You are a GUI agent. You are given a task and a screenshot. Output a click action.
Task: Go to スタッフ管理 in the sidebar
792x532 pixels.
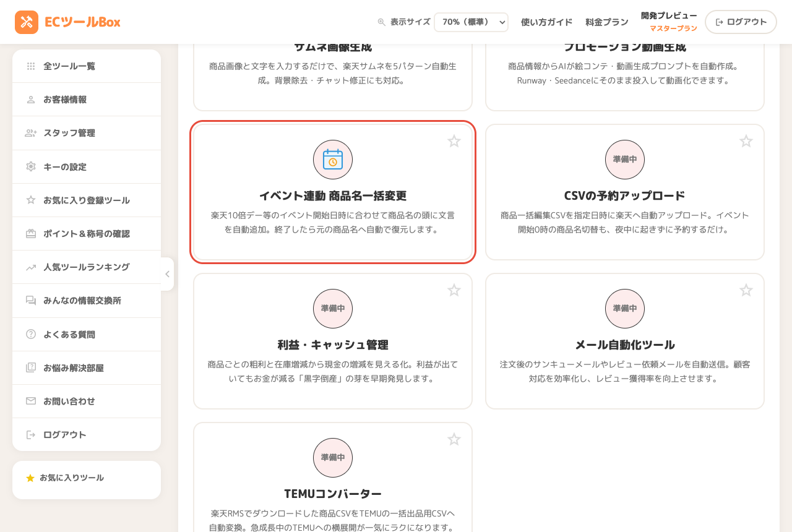pos(87,133)
